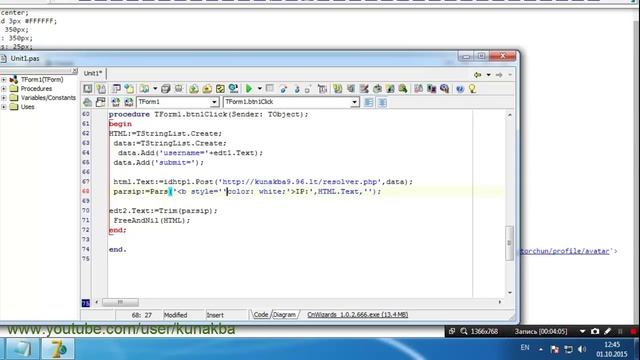Open the Run button dropdown arrow
The image size is (640, 360).
[x=259, y=89]
